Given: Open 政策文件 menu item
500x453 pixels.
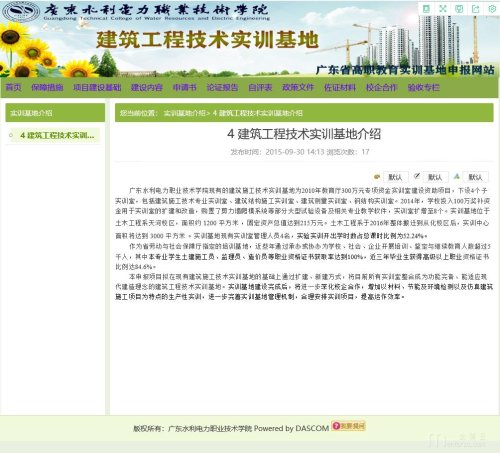Looking at the screenshot, I should coord(298,87).
